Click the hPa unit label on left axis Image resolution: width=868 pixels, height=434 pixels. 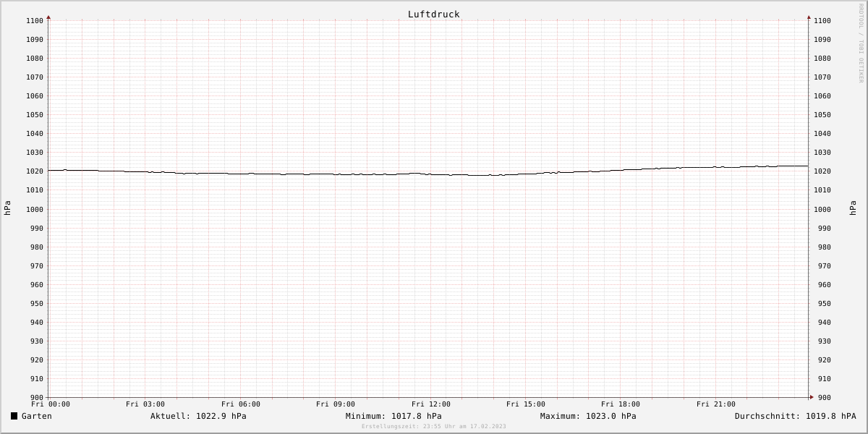pyautogui.click(x=7, y=208)
